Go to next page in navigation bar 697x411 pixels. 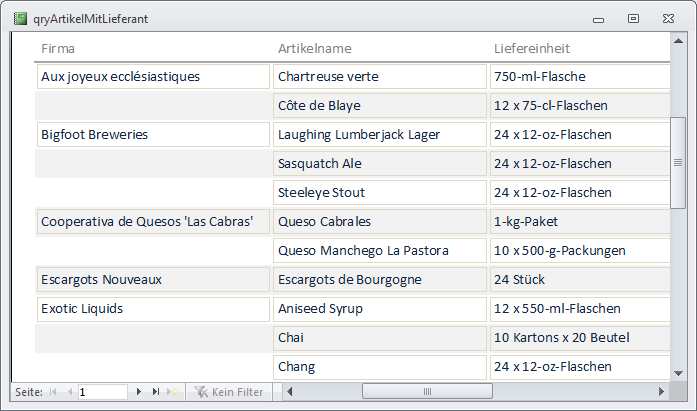[x=139, y=392]
